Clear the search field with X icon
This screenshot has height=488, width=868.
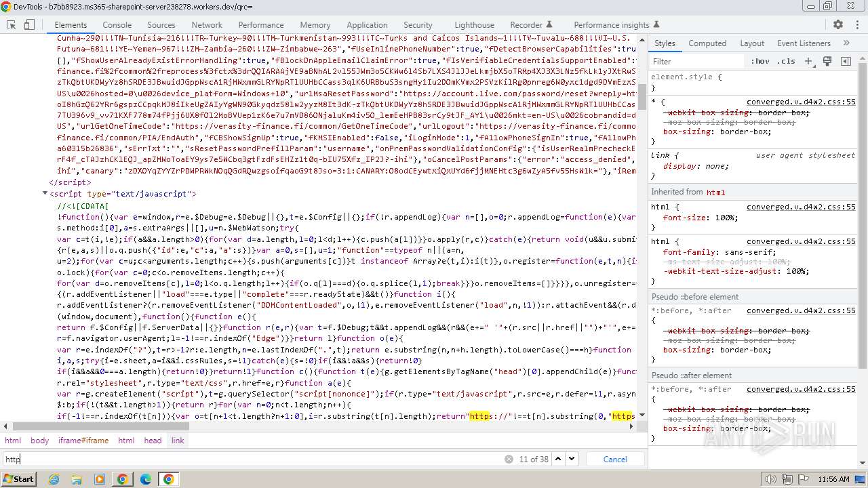pyautogui.click(x=509, y=459)
